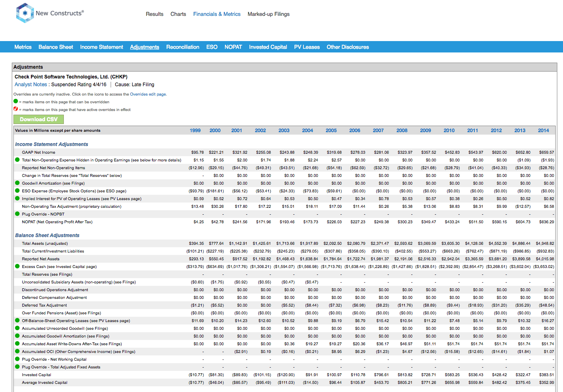The width and height of the screenshot is (563, 392).
Task: Click the 2007 year column header
Action: click(378, 131)
